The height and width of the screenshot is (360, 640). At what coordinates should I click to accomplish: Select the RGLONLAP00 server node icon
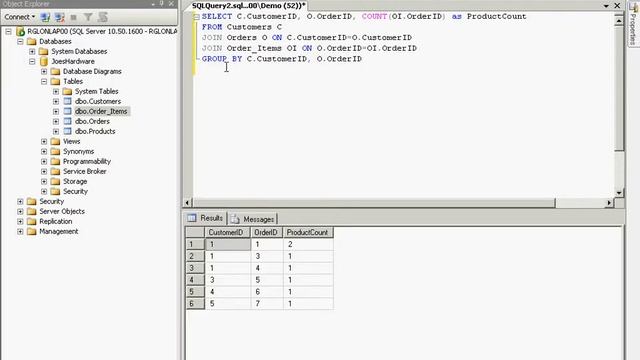coord(20,31)
